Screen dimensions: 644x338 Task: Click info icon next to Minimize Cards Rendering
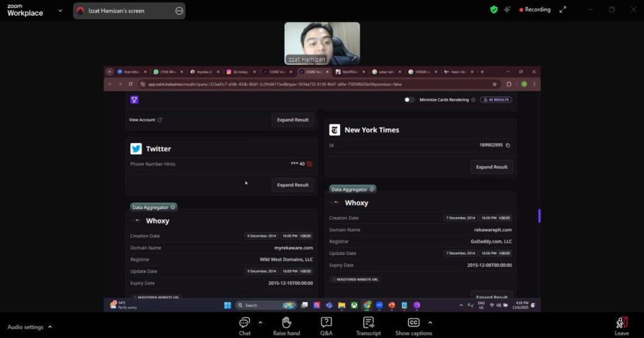pyautogui.click(x=473, y=99)
